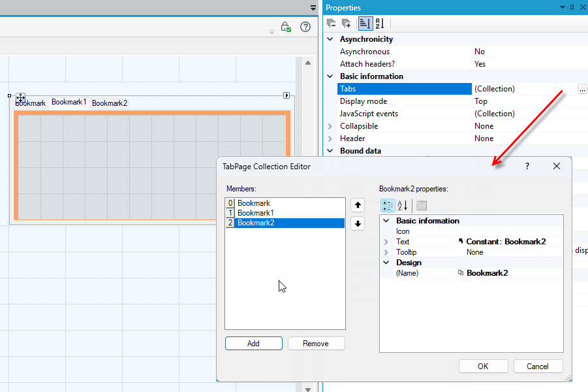Open the smart tag arrow on tab control

click(286, 95)
